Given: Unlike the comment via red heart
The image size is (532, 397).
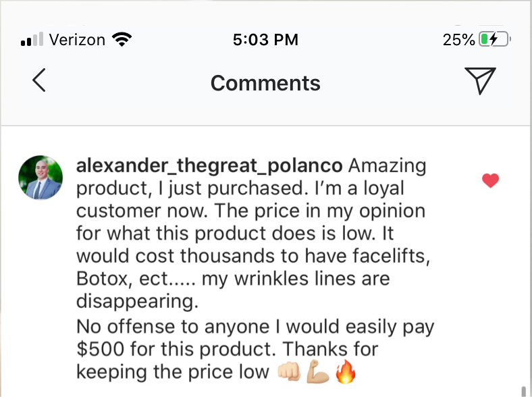Looking at the screenshot, I should 491,180.
